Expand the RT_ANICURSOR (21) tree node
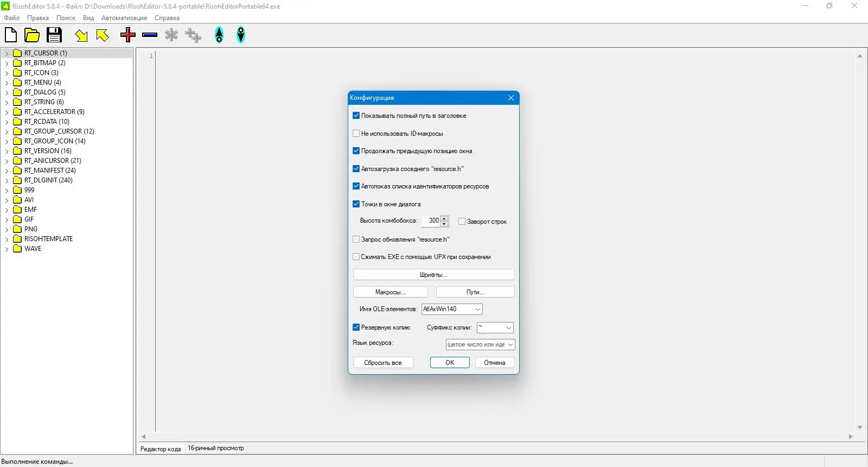 click(x=7, y=161)
